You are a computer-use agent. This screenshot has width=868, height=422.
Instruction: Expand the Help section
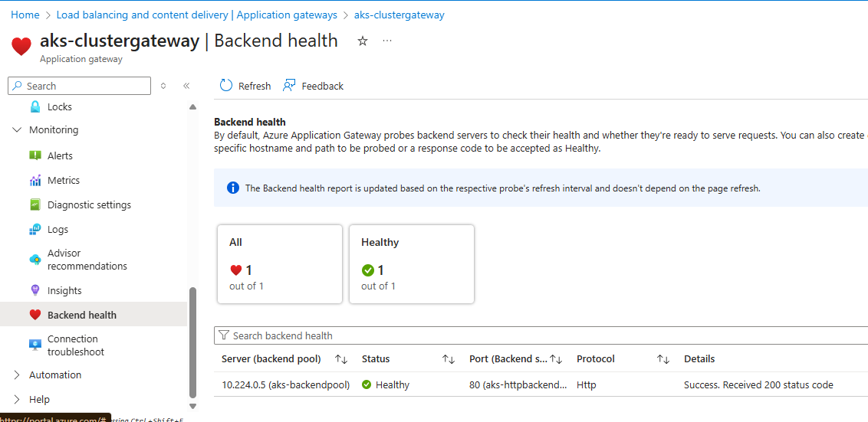[17, 399]
